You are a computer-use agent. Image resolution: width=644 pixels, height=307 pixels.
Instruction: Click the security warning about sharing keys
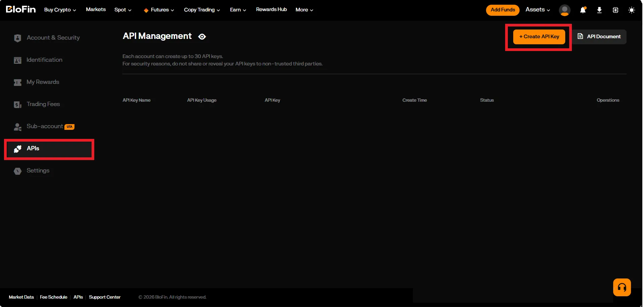(x=222, y=63)
